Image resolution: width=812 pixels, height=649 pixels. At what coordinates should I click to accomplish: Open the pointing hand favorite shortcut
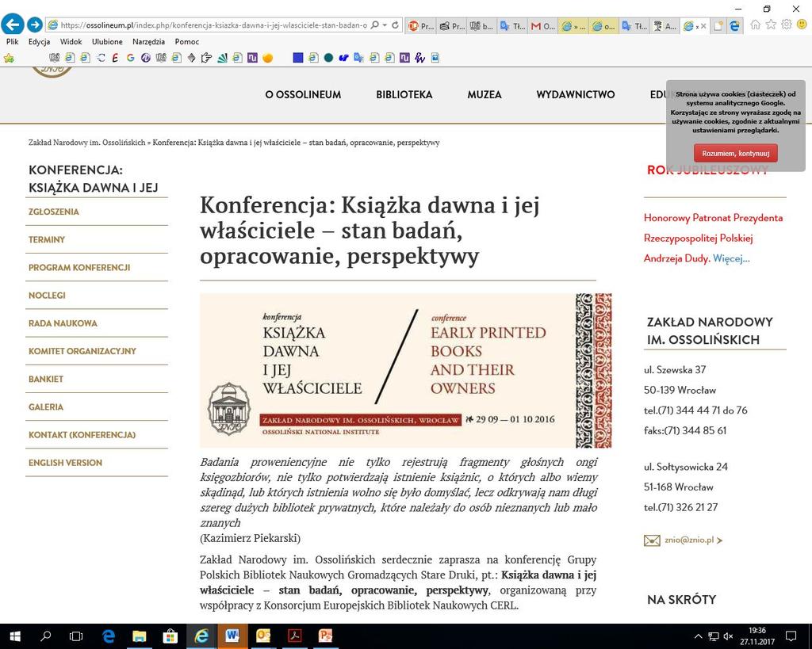(207, 58)
